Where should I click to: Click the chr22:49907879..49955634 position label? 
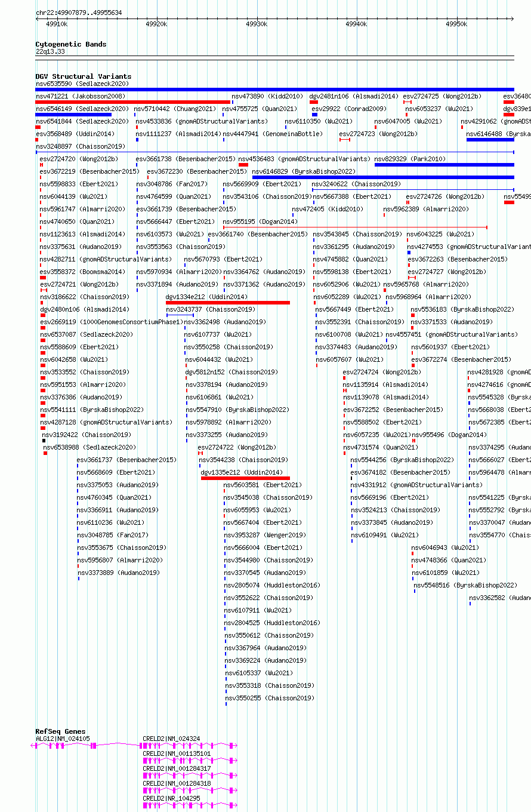(79, 13)
